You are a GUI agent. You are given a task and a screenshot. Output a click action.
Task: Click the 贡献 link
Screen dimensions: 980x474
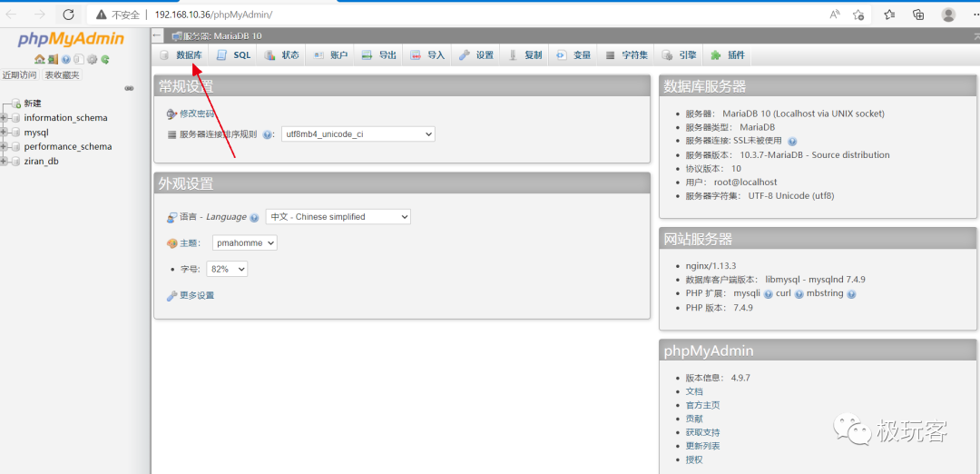click(694, 419)
